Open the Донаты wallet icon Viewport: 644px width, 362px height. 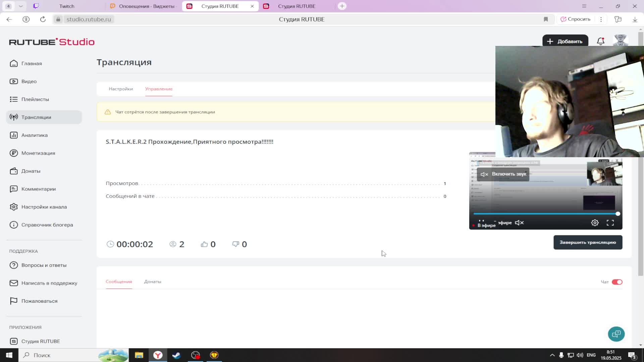(14, 171)
